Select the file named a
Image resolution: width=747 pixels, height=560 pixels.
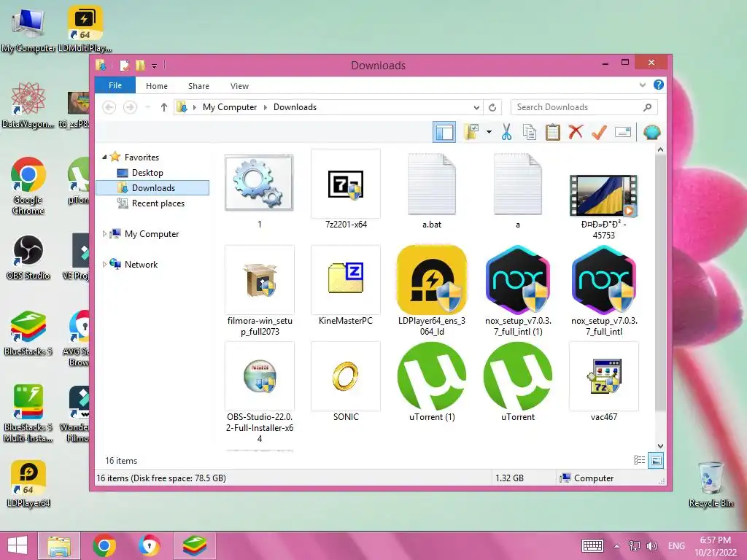click(518, 190)
